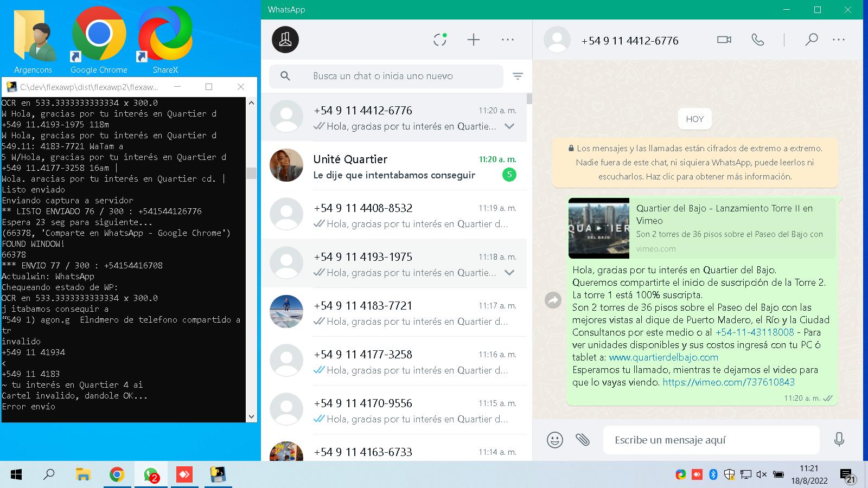Play the Quartier del Bajo Vimeo video thumbnail
The width and height of the screenshot is (868, 488).
click(x=599, y=228)
